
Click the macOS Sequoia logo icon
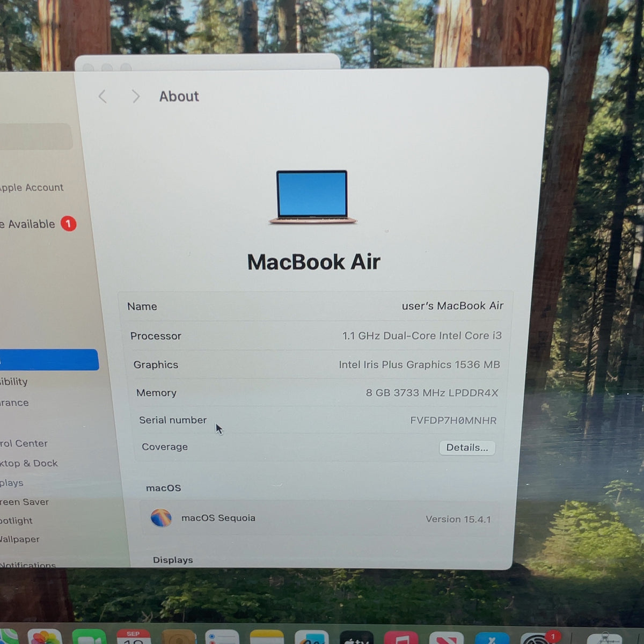(161, 518)
